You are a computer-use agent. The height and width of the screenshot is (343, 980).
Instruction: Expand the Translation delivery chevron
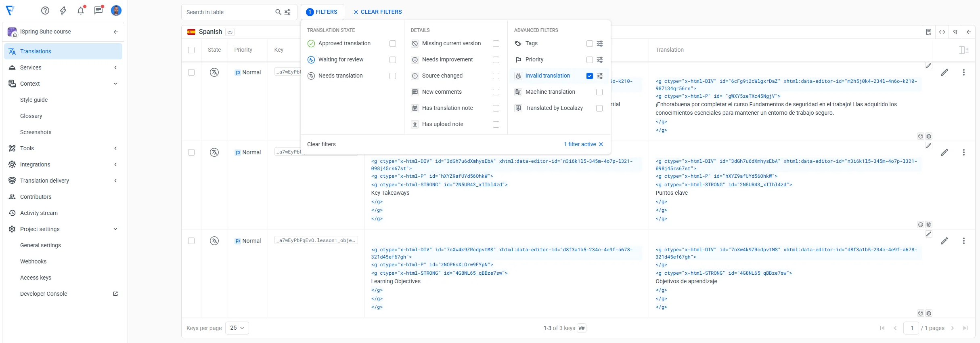click(x=115, y=181)
